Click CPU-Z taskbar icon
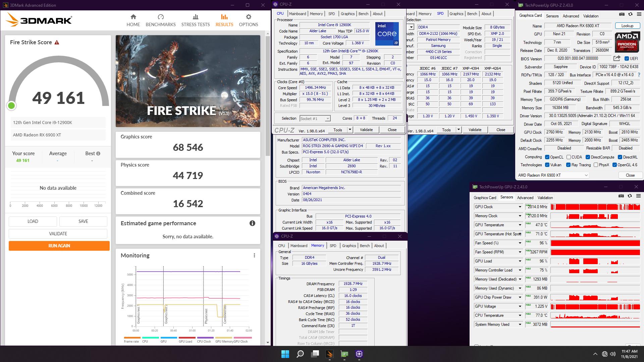The height and width of the screenshot is (362, 644). click(359, 354)
